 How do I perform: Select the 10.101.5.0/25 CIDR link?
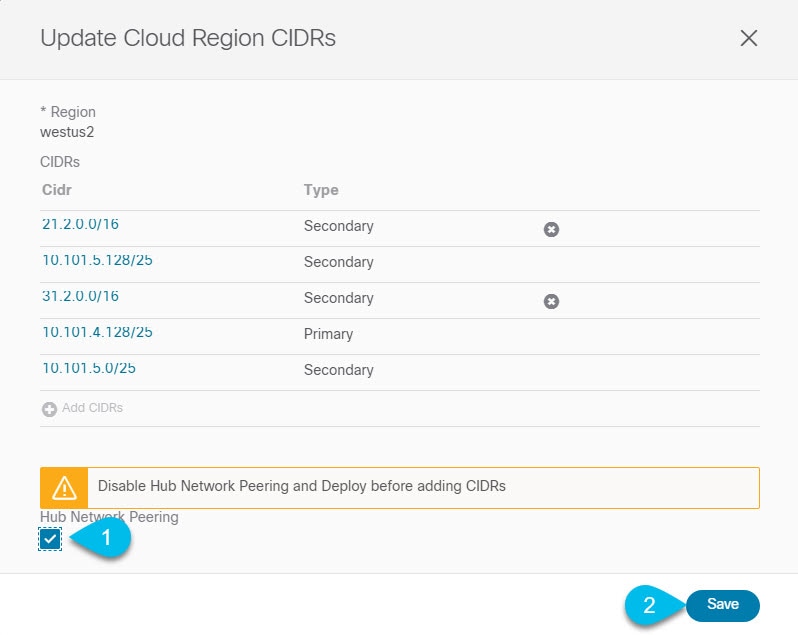pos(89,368)
